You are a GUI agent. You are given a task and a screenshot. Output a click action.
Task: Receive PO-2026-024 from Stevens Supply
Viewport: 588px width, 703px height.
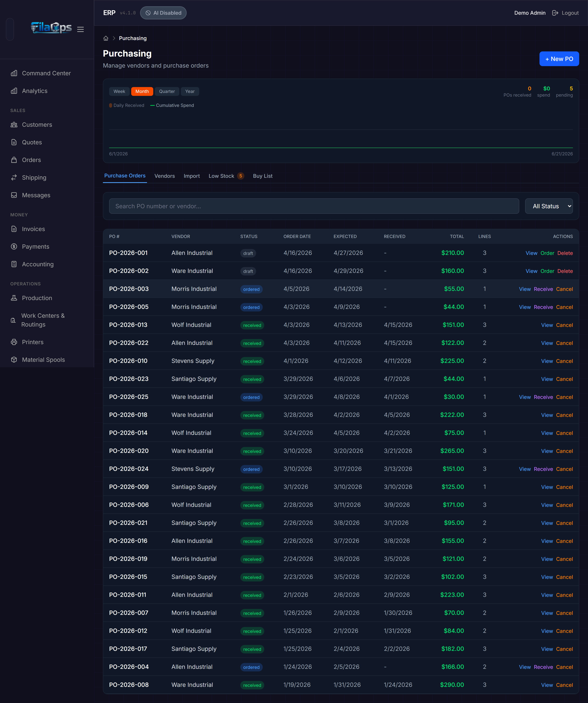[x=543, y=469]
